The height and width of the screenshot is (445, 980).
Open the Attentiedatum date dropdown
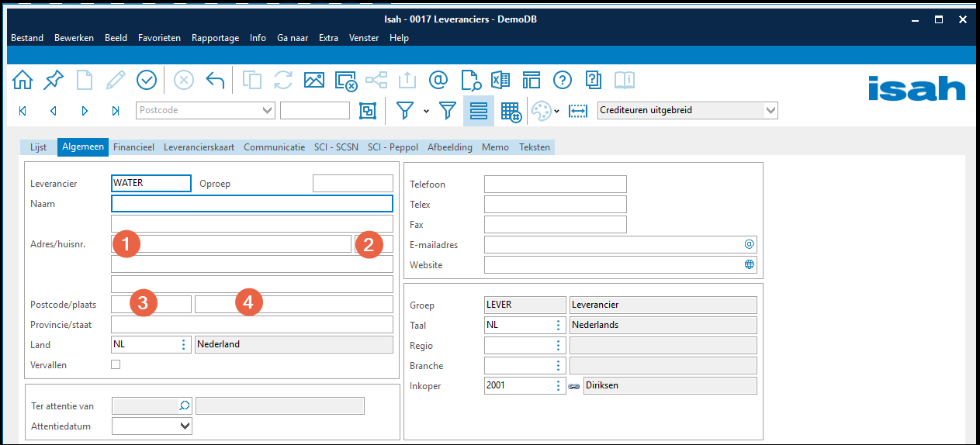[x=185, y=426]
